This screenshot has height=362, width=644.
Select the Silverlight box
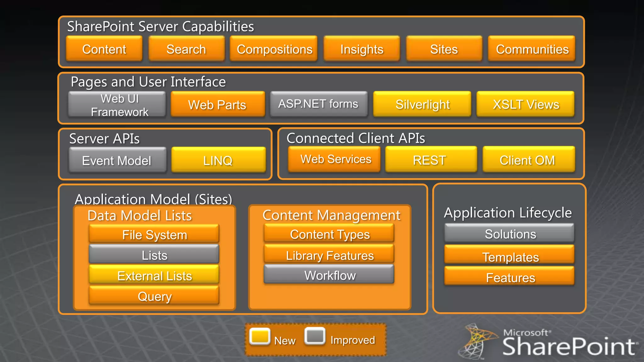pos(422,104)
